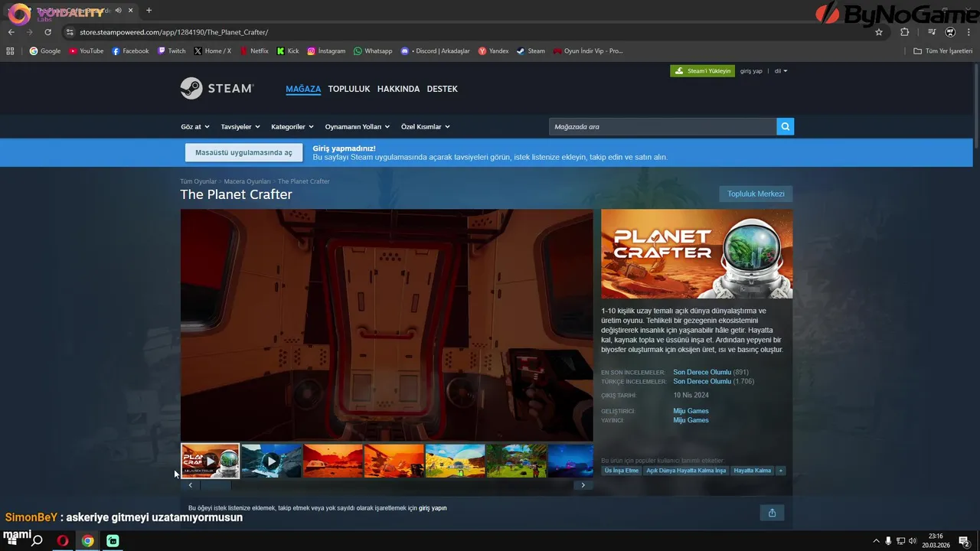980x551 pixels.
Task: Click the Macera Oyunları breadcrumb
Action: click(x=247, y=181)
